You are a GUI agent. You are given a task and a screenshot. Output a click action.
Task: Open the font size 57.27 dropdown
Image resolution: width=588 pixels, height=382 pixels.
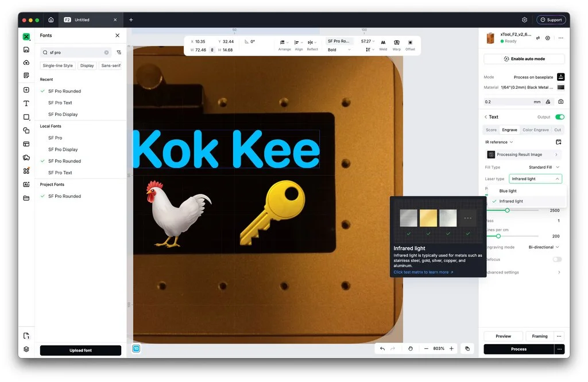(x=367, y=41)
